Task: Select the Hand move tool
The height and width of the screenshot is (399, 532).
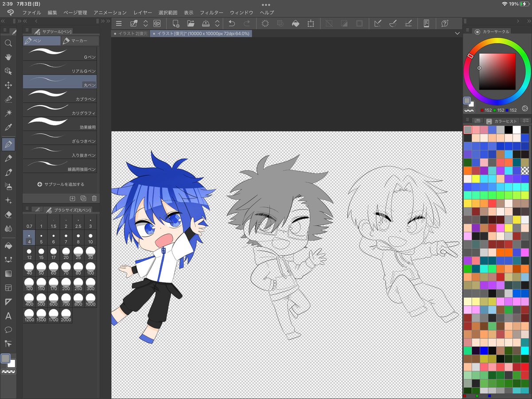Action: coord(8,57)
